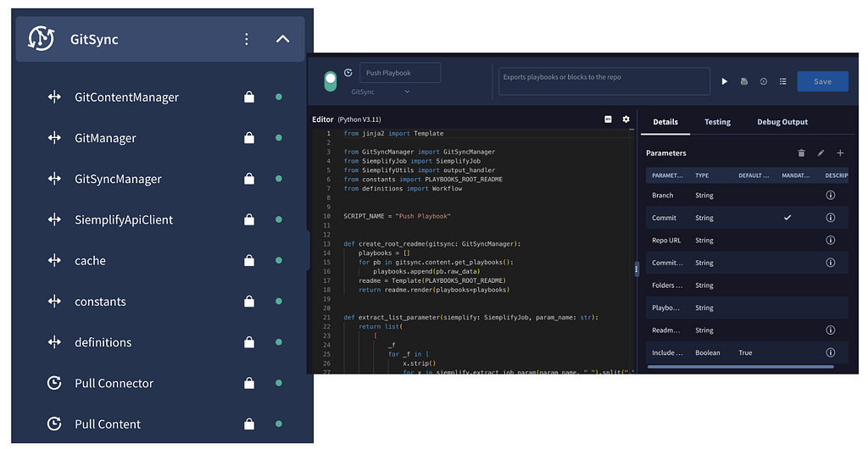Screen dimensions: 868x449
Task: Click the lock icon for GitSyncManager
Action: (249, 179)
